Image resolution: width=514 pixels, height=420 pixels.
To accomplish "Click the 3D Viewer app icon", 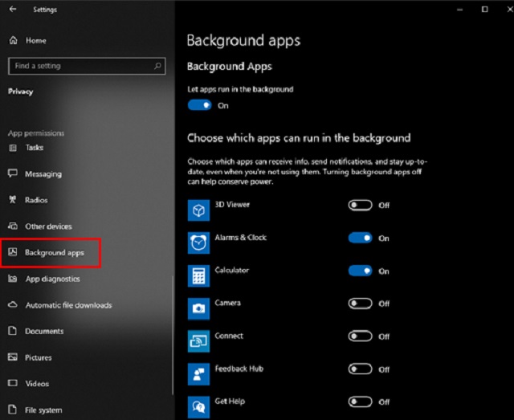I will point(198,210).
